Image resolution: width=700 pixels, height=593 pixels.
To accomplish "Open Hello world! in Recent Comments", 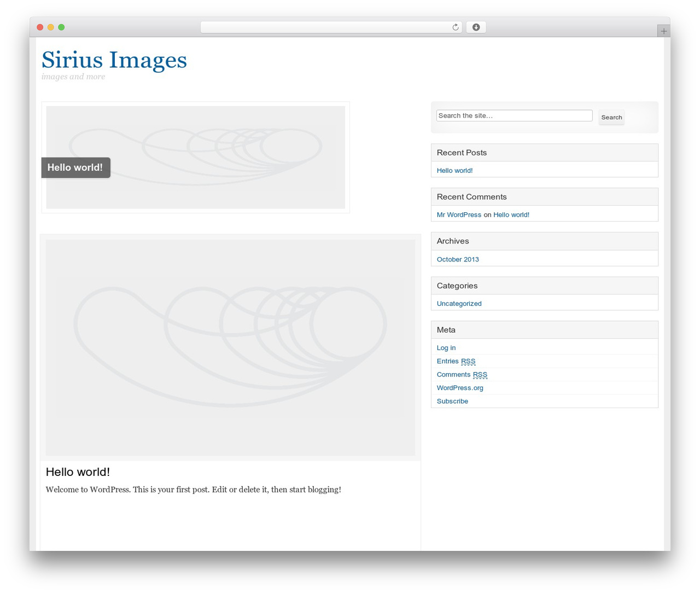I will pos(511,214).
